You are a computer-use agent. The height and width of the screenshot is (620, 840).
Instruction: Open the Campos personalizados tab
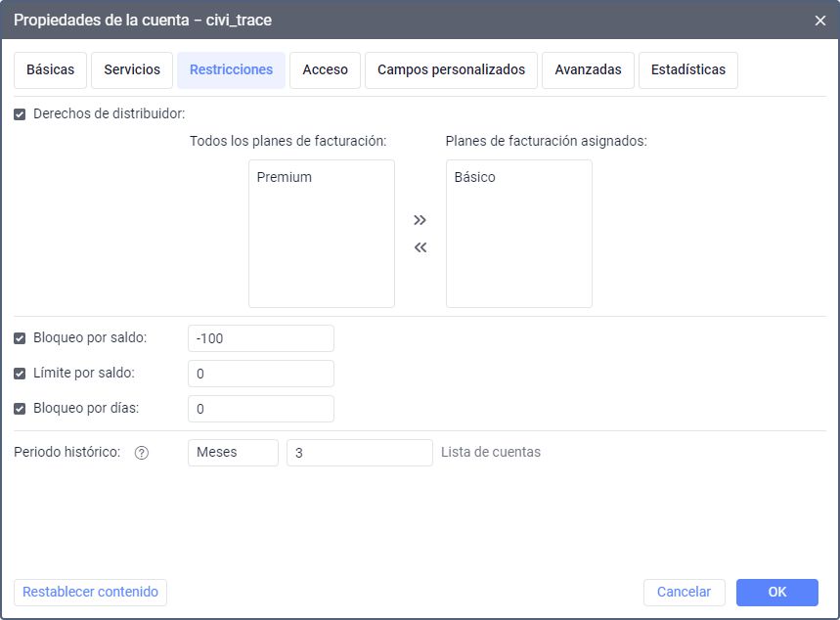click(x=451, y=70)
